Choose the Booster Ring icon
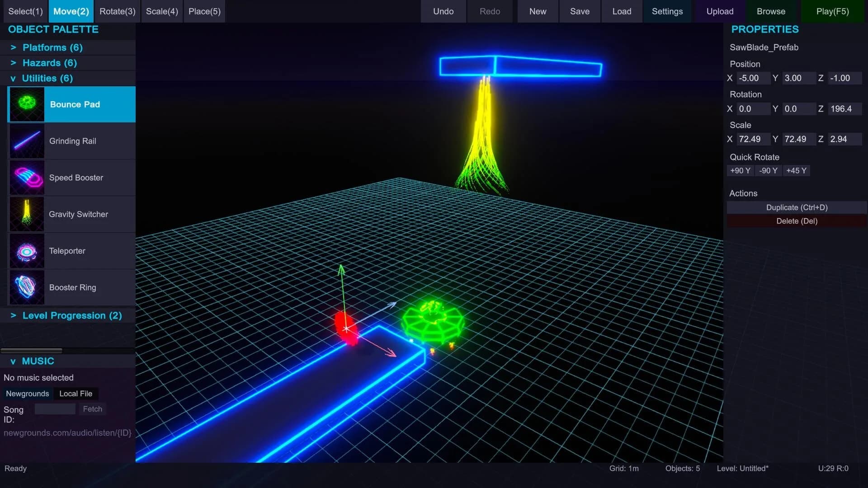868x488 pixels. [x=27, y=287]
